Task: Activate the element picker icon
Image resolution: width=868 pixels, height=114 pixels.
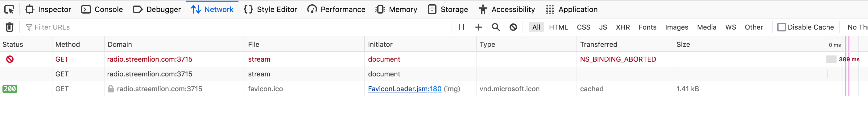Action: pyautogui.click(x=10, y=10)
